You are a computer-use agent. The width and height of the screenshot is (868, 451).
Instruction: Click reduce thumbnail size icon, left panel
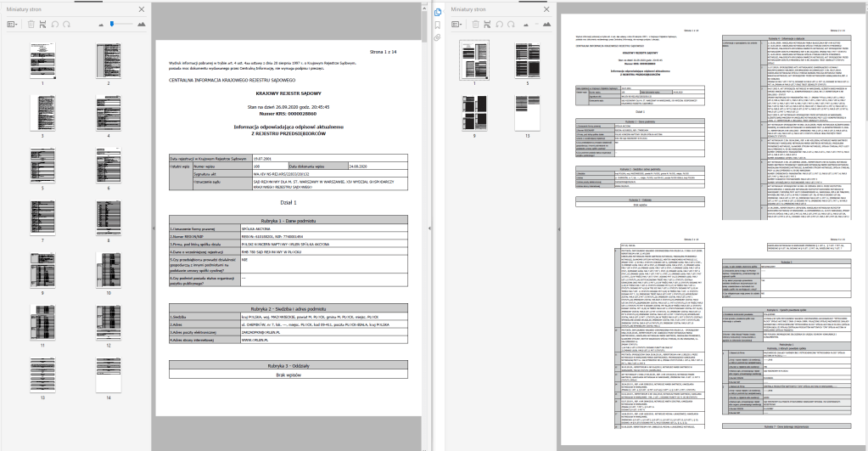coord(102,25)
